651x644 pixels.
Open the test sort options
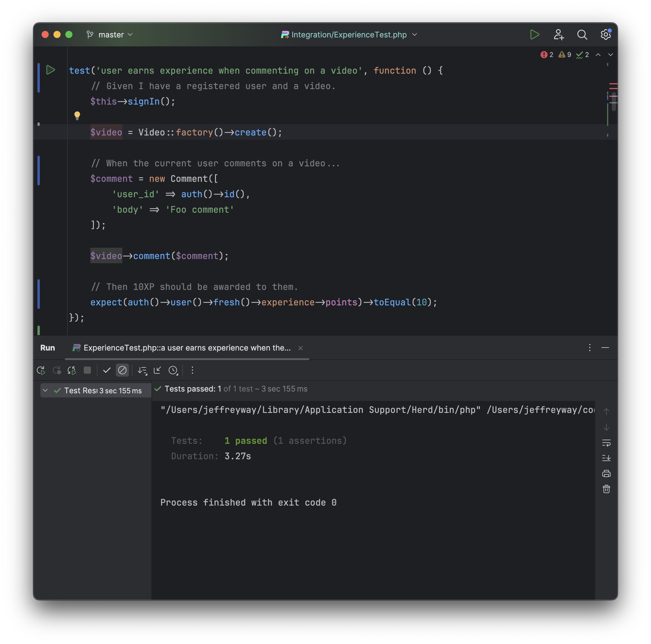[142, 370]
